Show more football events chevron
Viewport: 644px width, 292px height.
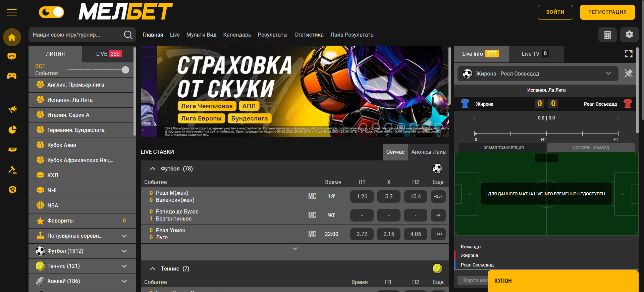[295, 249]
